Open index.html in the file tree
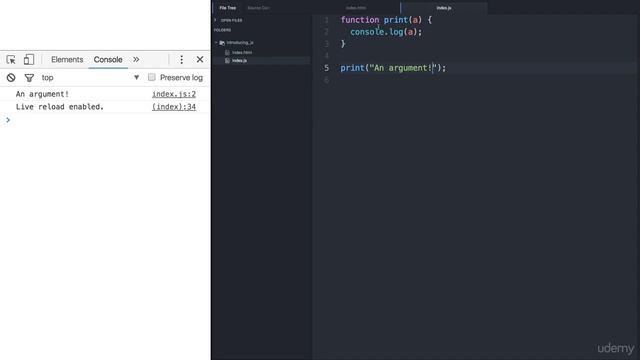 (x=242, y=52)
